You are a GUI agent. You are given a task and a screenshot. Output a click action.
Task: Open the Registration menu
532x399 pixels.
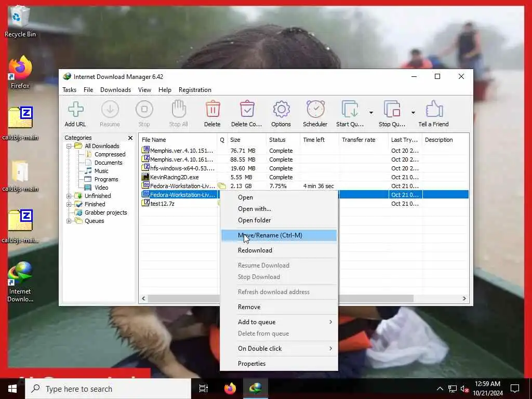point(195,90)
